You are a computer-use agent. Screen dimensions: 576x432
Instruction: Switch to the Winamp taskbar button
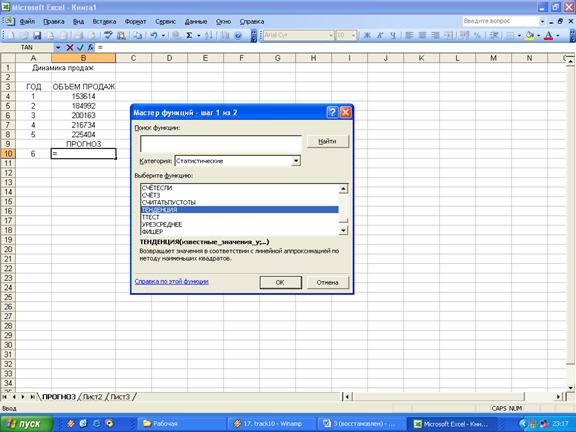click(272, 424)
